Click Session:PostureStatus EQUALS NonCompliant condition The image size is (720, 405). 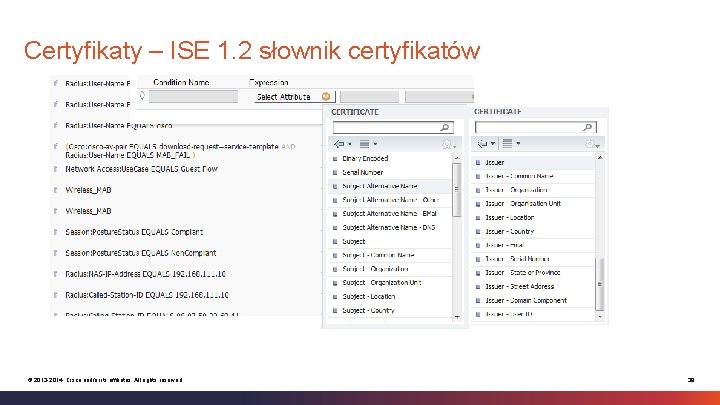pyautogui.click(x=141, y=253)
